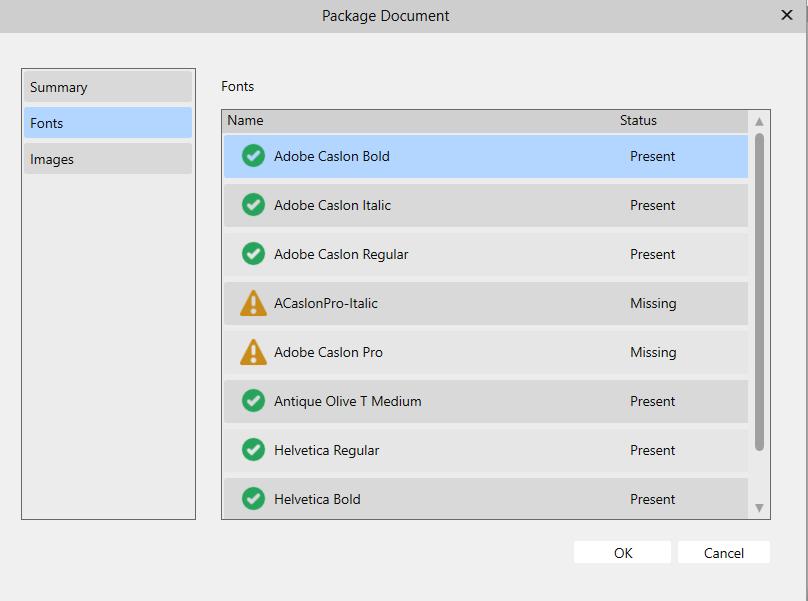Select the Missing status of Adobe Caslon Pro
Viewport: 808px width, 601px height.
pyautogui.click(x=653, y=353)
